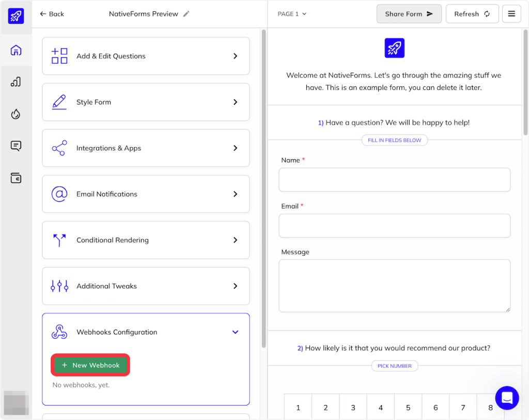The image size is (529, 420).
Task: Open the Integrations & Apps section
Action: pos(146,148)
